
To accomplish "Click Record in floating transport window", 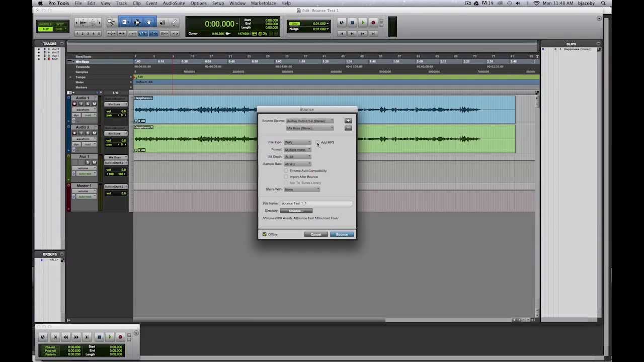I will coord(120,337).
